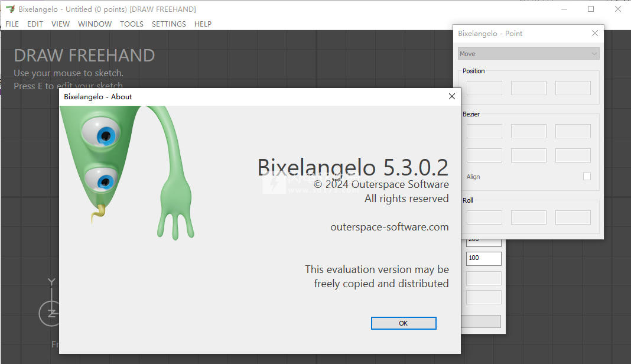Click the first Position field in Point panel
631x364 pixels.
coord(484,88)
